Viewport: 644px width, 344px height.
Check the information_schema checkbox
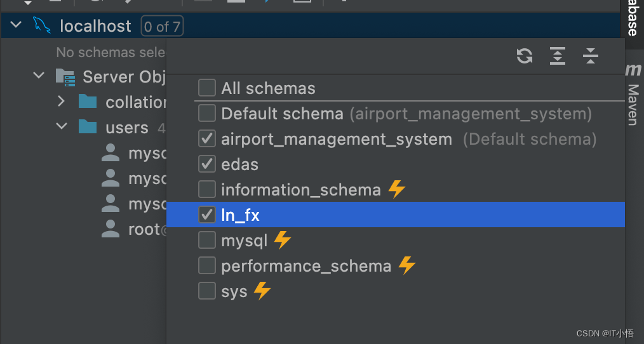tap(207, 189)
